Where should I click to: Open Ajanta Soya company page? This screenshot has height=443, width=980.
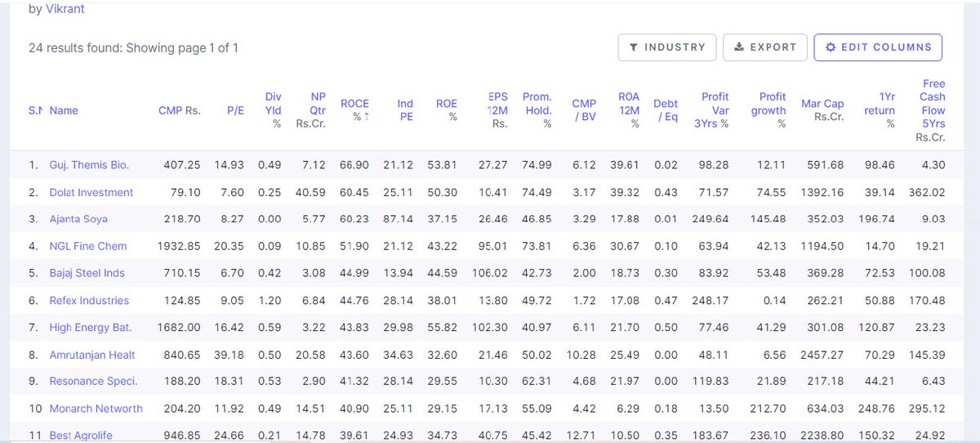pos(78,219)
